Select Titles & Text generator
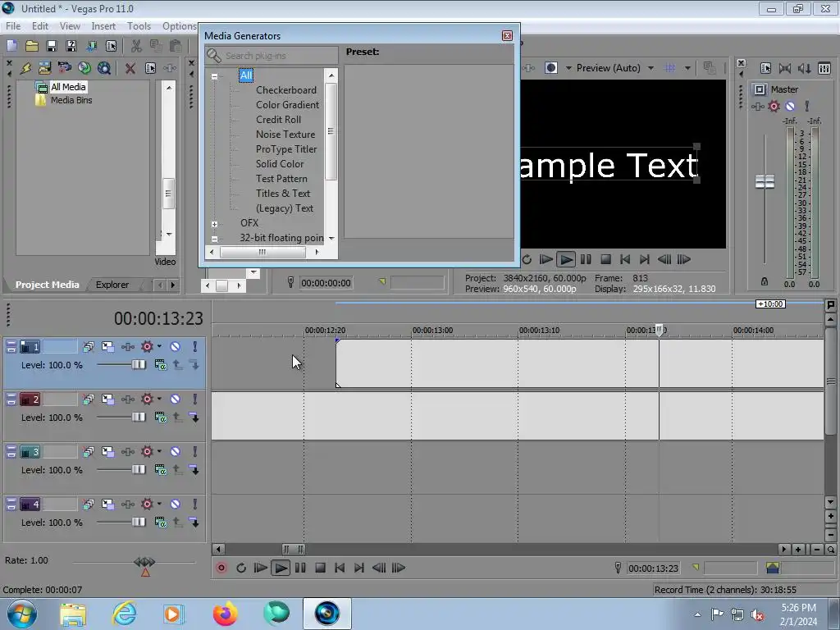Viewport: 840px width, 630px height. tap(283, 194)
